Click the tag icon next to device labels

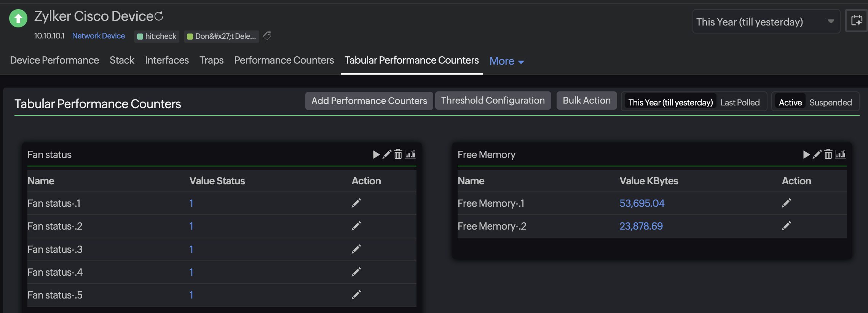tap(267, 36)
